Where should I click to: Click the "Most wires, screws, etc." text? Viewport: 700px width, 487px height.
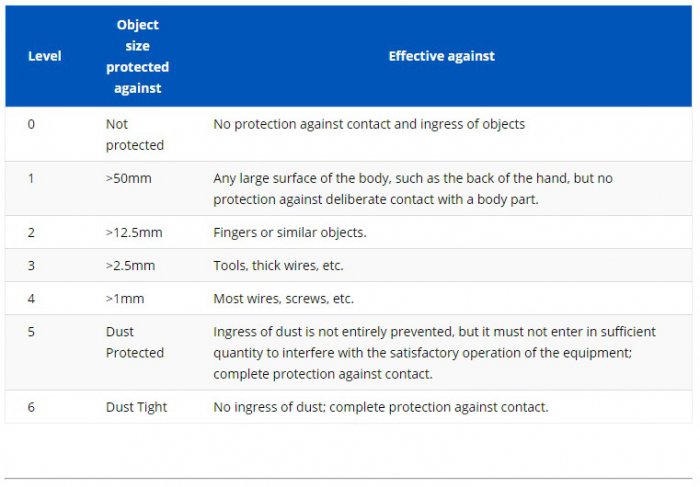pos(283,298)
